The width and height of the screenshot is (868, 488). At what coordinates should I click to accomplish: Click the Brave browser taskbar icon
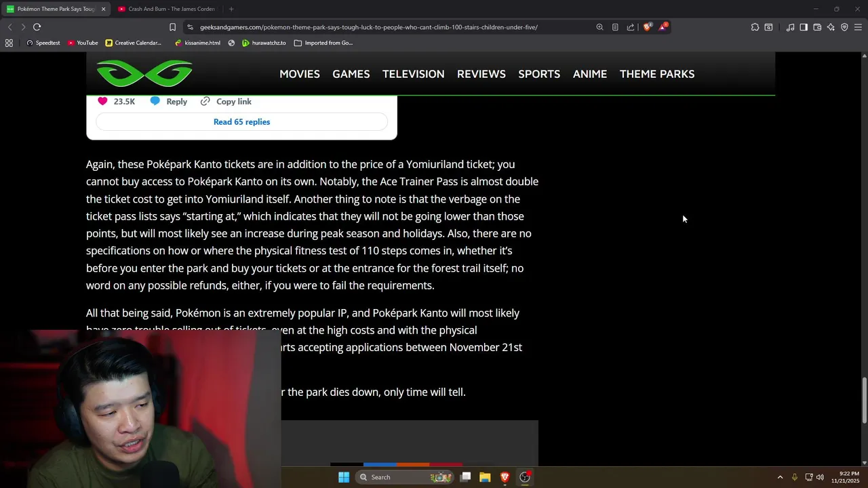pos(505,477)
